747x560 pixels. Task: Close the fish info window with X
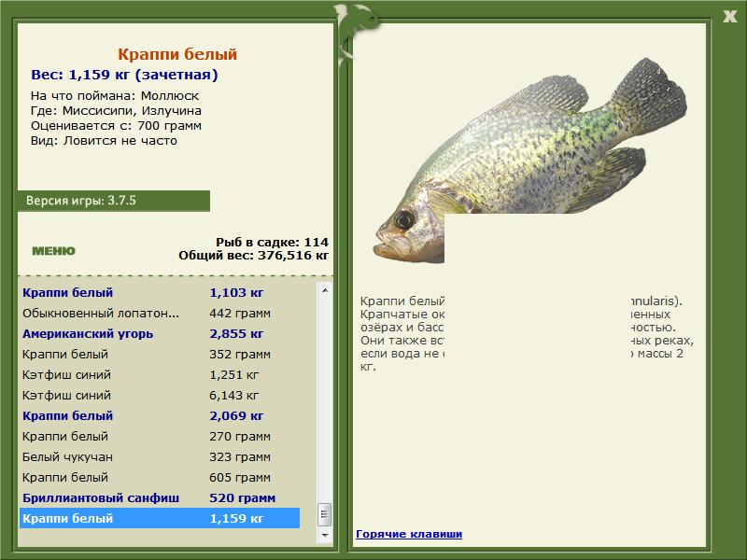[729, 17]
